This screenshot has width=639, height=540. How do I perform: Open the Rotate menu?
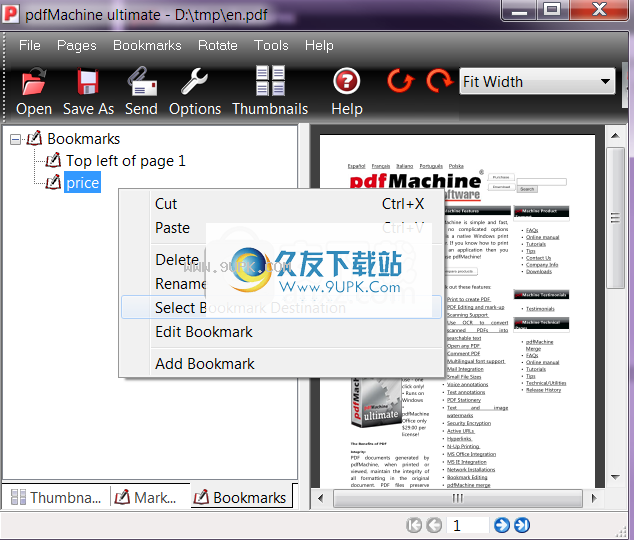218,45
